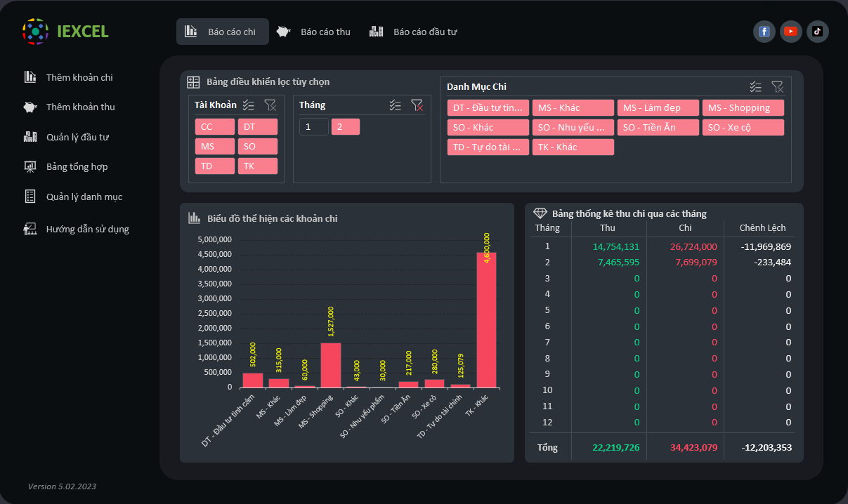This screenshot has height=504, width=848.
Task: Click the SO - Xe cộ bar in the chart
Action: click(435, 383)
